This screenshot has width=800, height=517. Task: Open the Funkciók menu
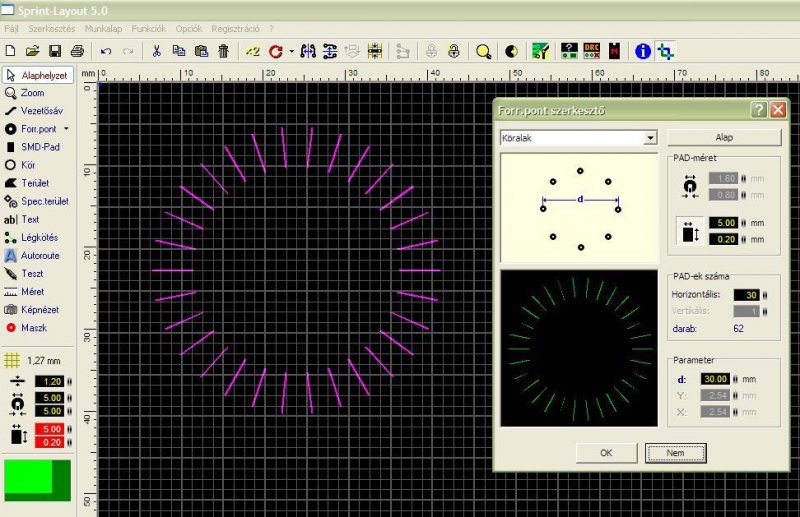coord(148,29)
